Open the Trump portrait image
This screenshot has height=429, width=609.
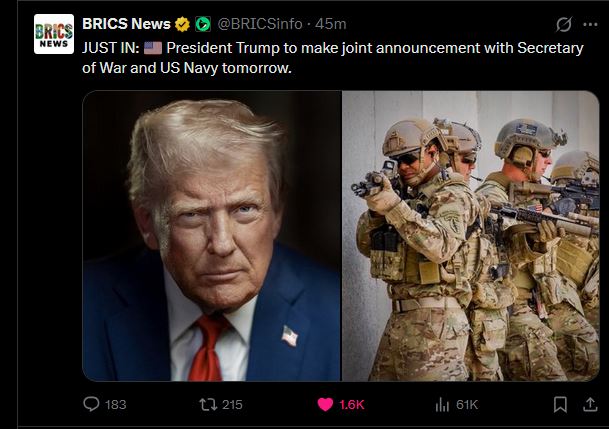click(212, 236)
